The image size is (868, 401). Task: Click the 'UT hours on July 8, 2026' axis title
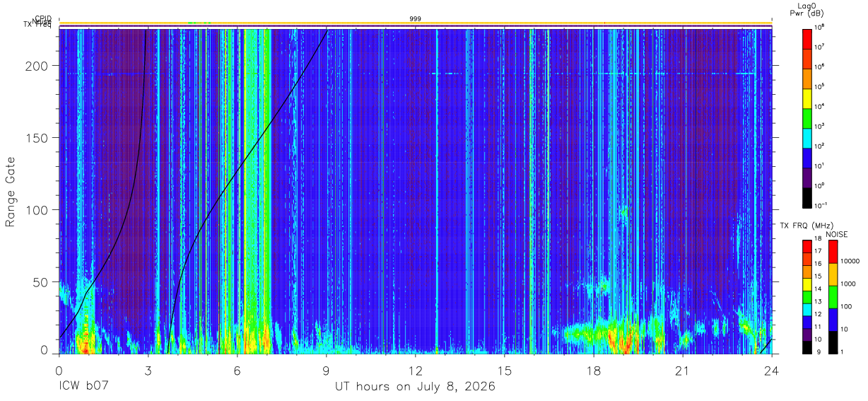[x=415, y=388]
